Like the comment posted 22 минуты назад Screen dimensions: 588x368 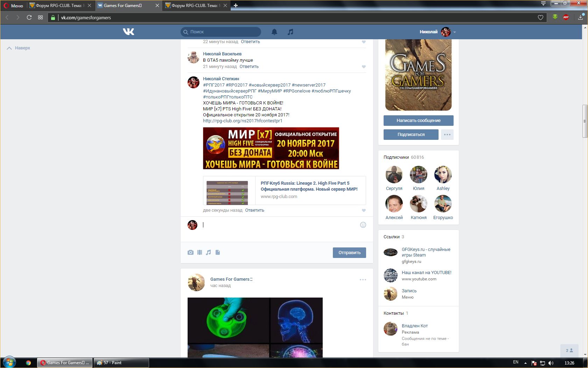click(x=364, y=42)
